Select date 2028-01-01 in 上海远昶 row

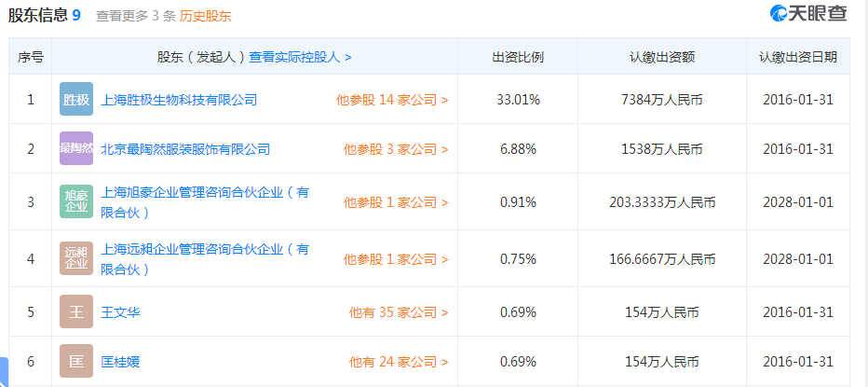point(798,259)
